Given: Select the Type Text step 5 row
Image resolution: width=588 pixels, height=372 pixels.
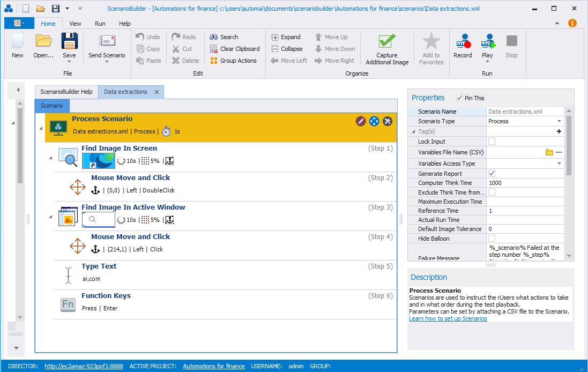Looking at the screenshot, I should click(226, 275).
